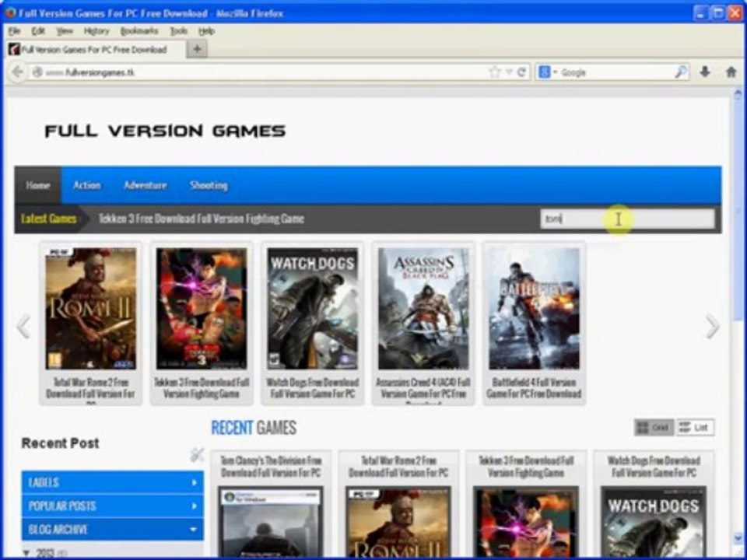Click the search magnifier icon in Google box
This screenshot has height=560, width=747.
click(x=682, y=72)
